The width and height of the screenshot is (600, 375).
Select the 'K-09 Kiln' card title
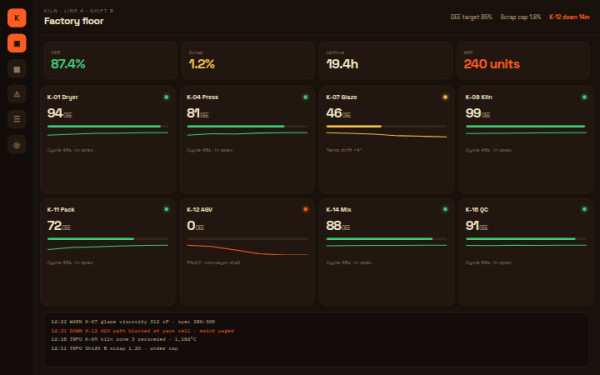479,97
